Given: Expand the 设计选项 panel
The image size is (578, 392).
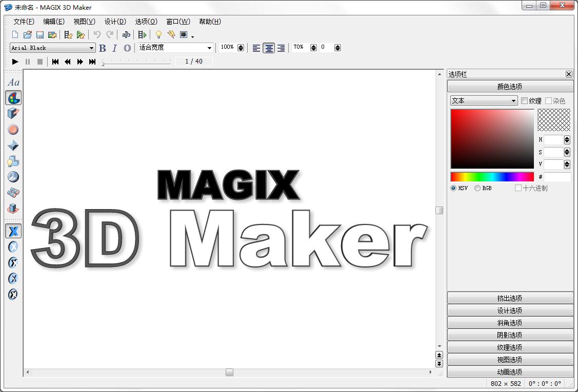Looking at the screenshot, I should 510,310.
